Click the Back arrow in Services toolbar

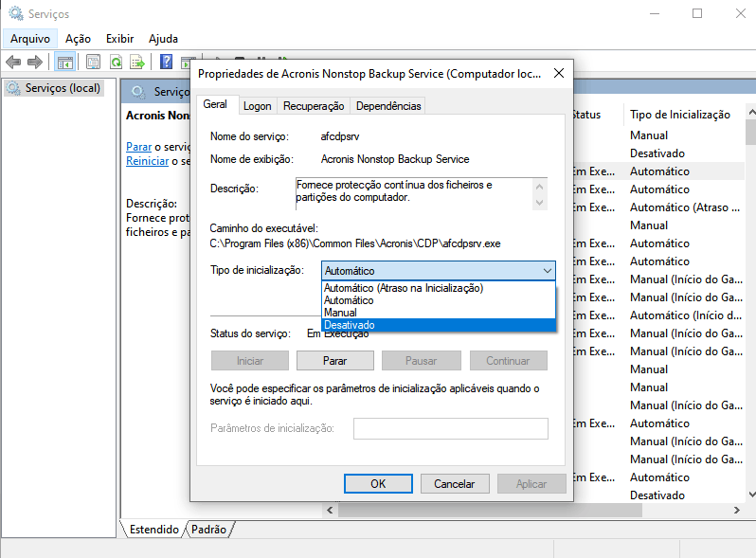click(13, 62)
